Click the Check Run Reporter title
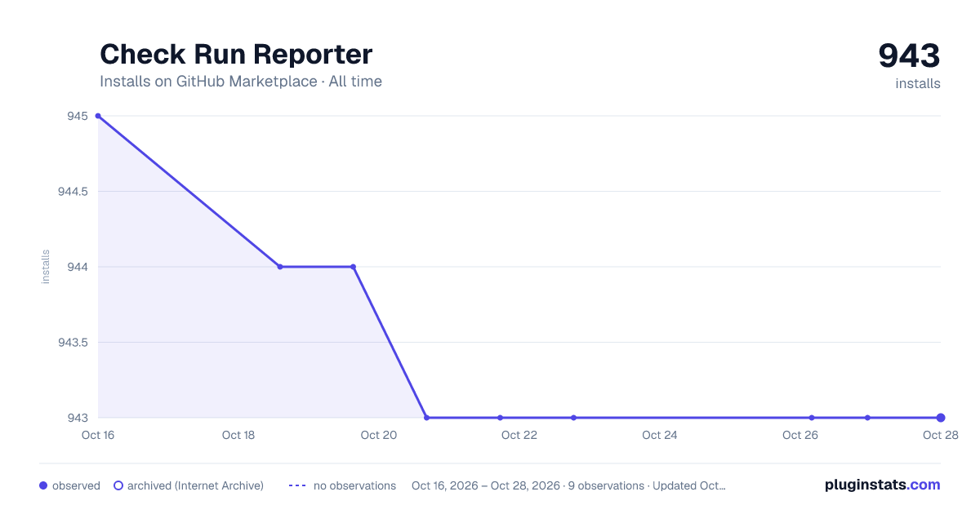Screen dimensions: 980x514 click(236, 55)
